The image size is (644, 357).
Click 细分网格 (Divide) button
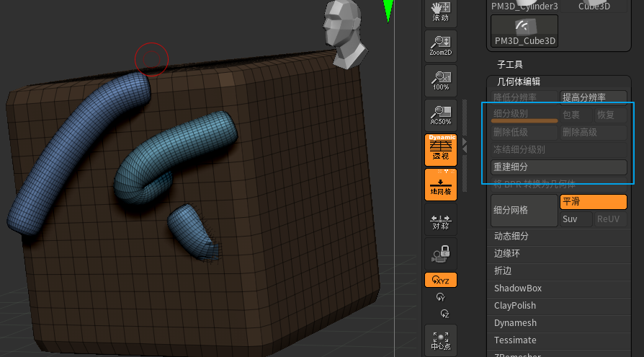524,210
